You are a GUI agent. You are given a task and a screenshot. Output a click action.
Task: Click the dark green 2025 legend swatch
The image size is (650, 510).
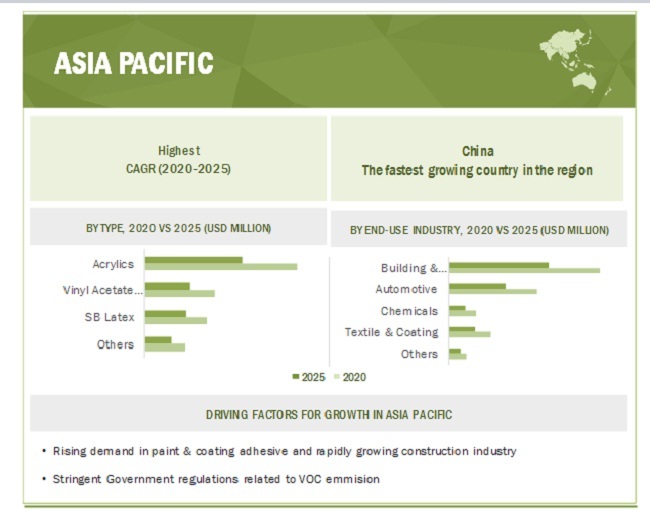pyautogui.click(x=295, y=377)
